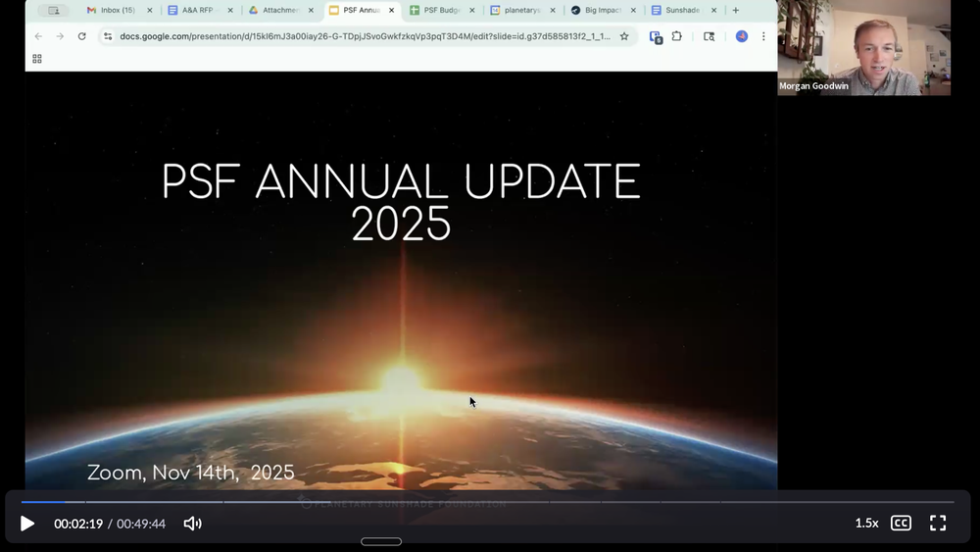Screen dimensions: 980x552
Task: Close the A&A RFP tab
Action: click(x=230, y=10)
